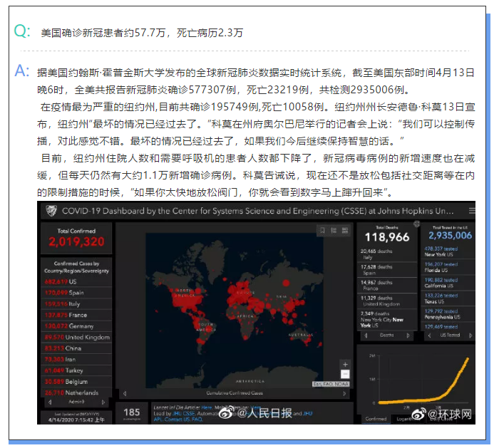
Task: Click the 20,465 deaths Italy entry
Action: point(387,254)
